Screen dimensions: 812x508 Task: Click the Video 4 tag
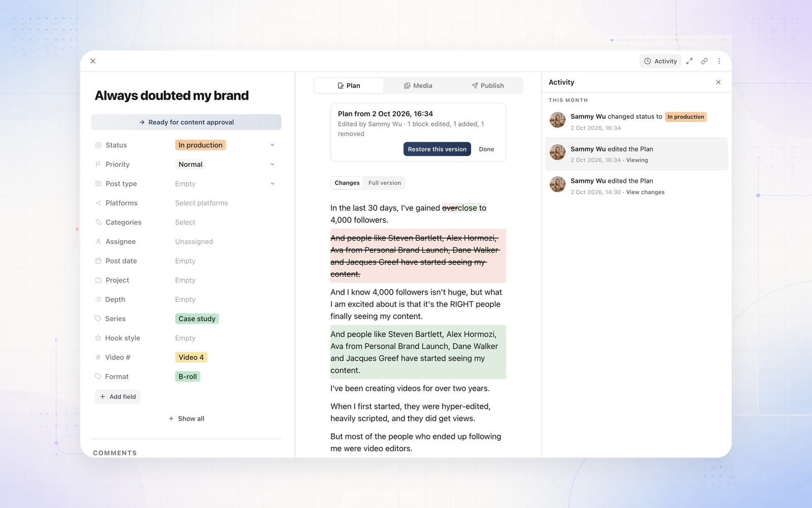[191, 358]
